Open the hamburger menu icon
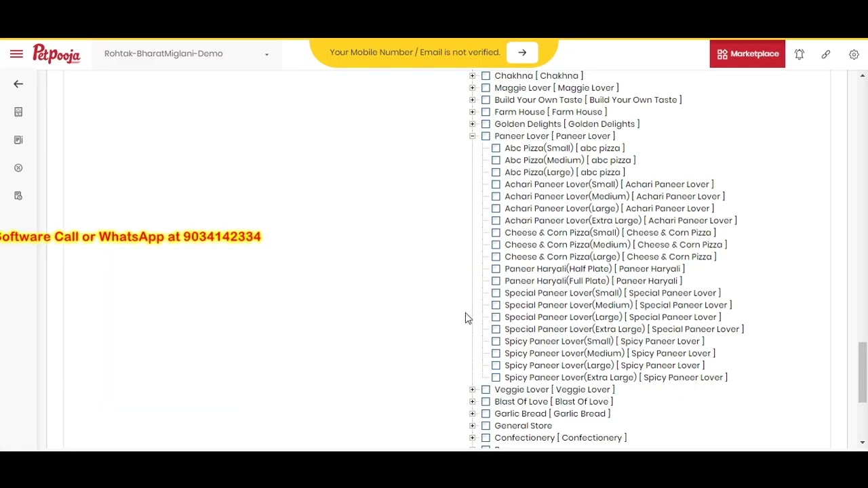This screenshot has height=488, width=868. pos(16,54)
